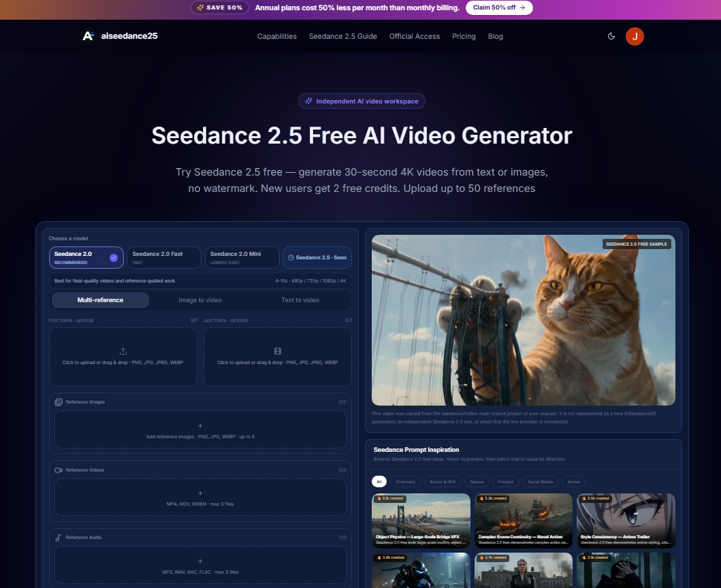
Task: Filter prompts by Action & VFX
Action: [443, 482]
